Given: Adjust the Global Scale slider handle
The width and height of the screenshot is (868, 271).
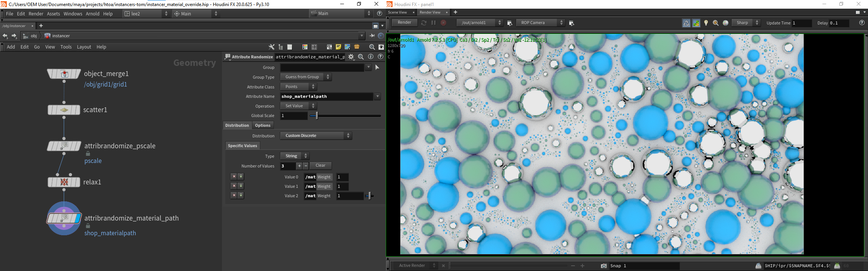Looking at the screenshot, I should coord(317,116).
